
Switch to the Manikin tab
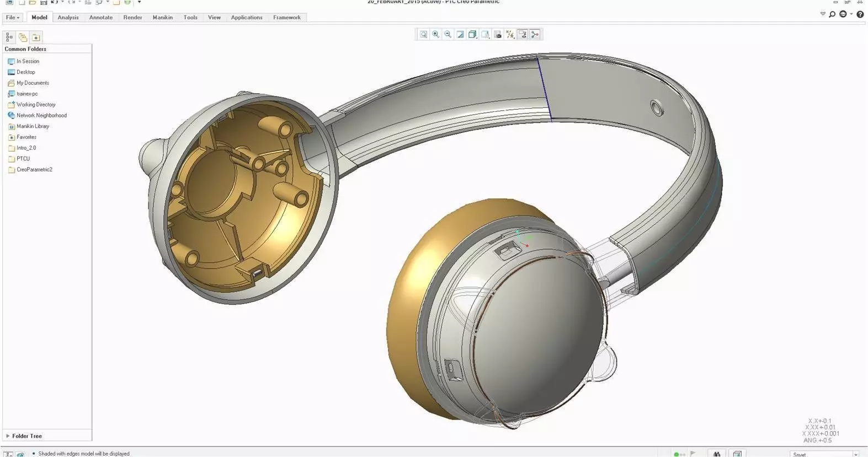click(x=163, y=18)
